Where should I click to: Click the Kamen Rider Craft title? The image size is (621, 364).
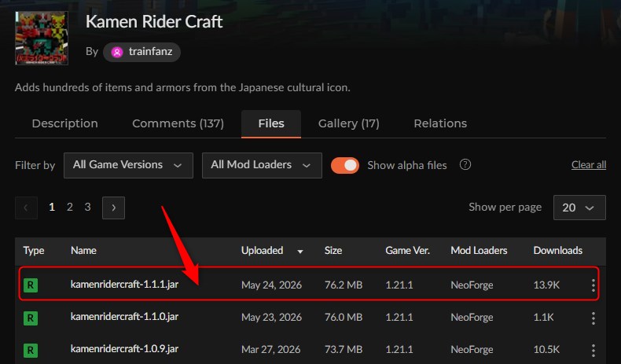[154, 21]
